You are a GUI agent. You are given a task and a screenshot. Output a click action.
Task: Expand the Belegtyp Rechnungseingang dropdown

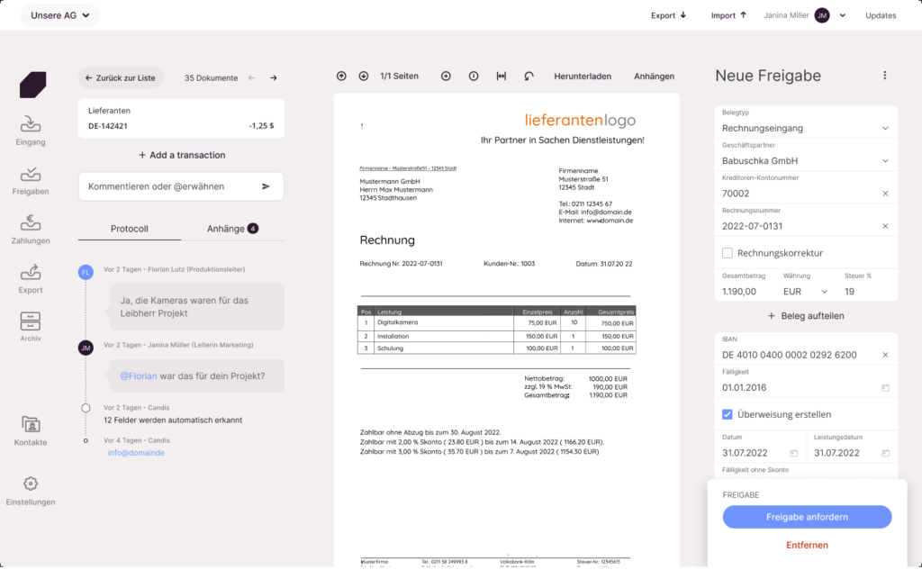click(806, 122)
